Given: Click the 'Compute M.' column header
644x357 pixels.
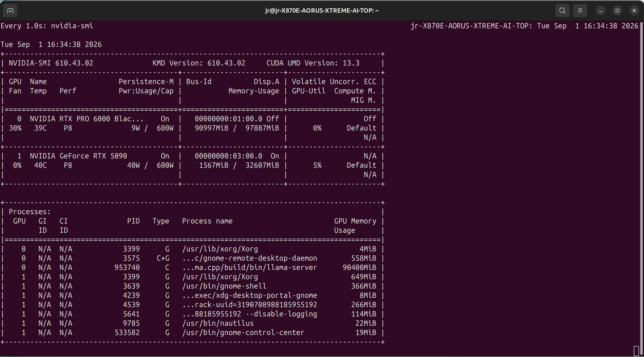Looking at the screenshot, I should (x=355, y=91).
